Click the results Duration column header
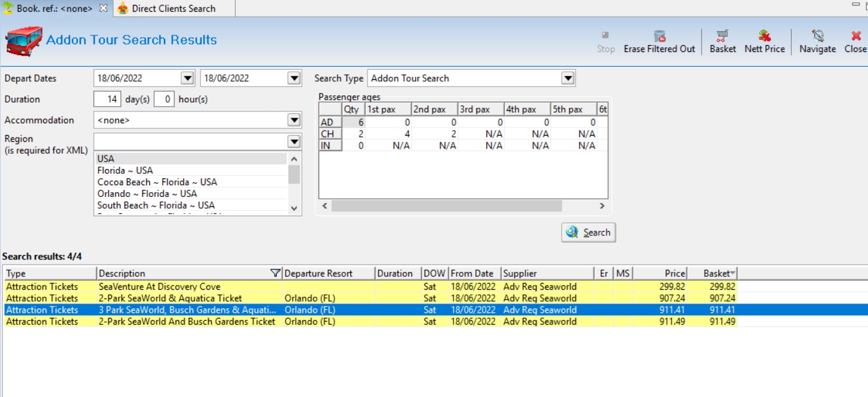The height and width of the screenshot is (397, 868). pos(398,273)
